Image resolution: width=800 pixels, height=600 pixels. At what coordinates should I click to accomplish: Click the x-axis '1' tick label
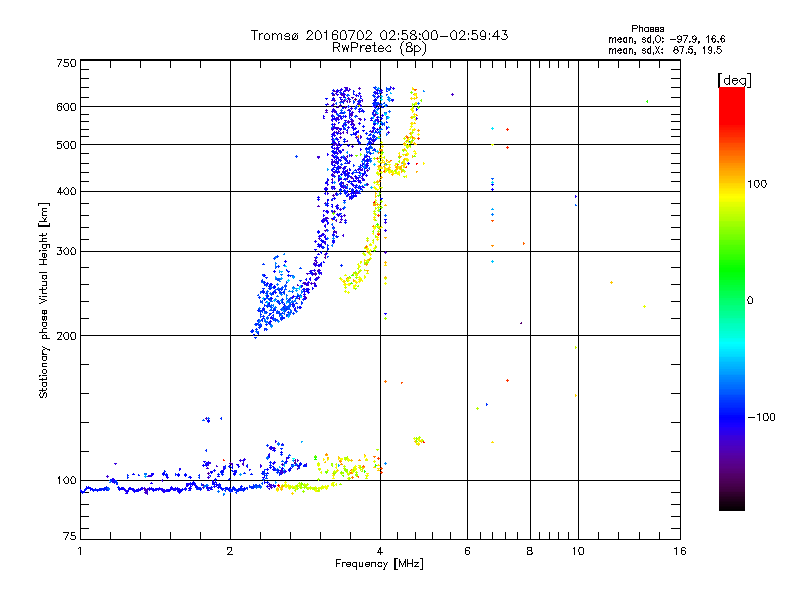tap(80, 551)
